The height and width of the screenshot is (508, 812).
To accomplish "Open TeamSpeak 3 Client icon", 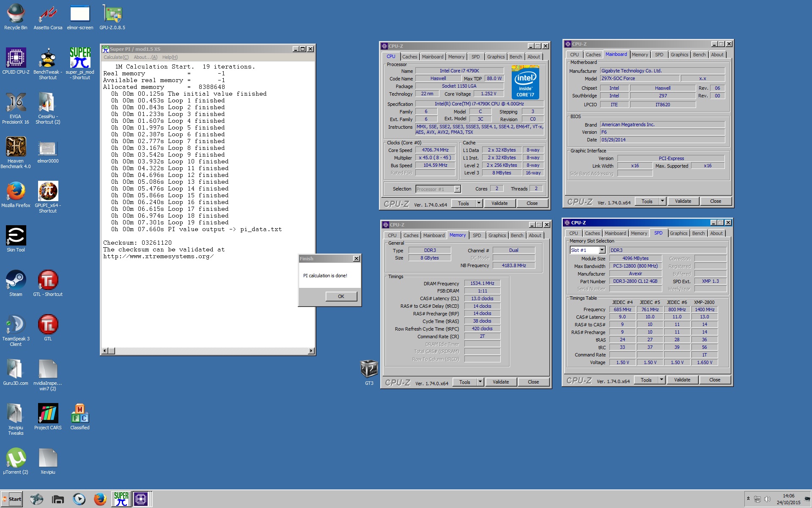I will [16, 331].
